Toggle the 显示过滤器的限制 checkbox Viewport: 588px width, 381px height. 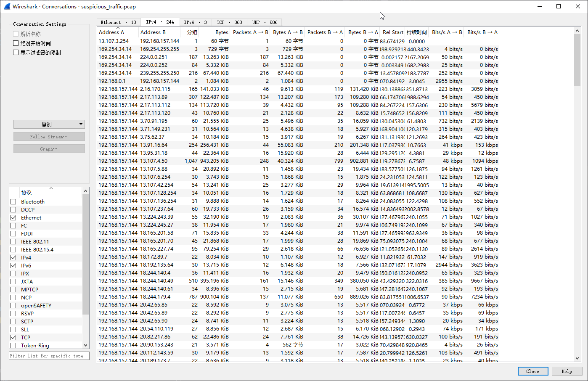(x=16, y=53)
